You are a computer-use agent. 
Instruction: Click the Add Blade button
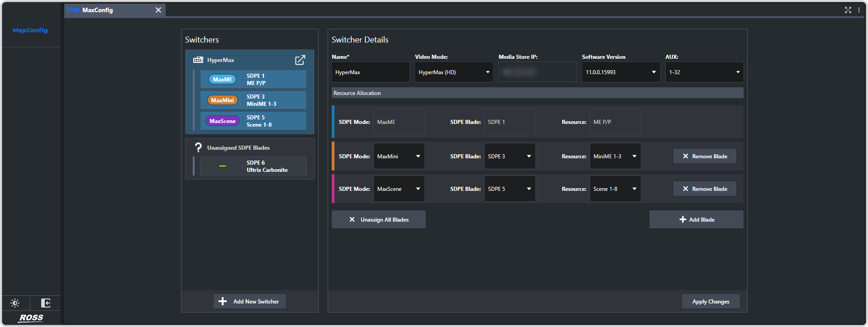[x=696, y=220]
